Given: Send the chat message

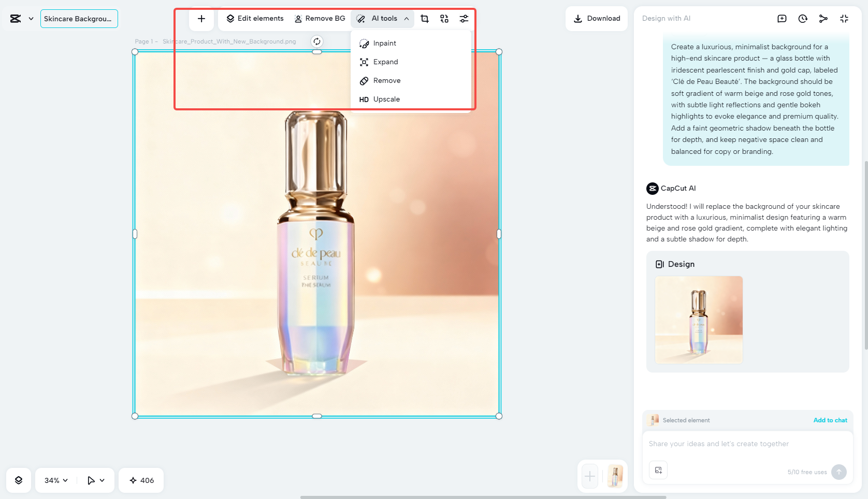Looking at the screenshot, I should tap(839, 472).
